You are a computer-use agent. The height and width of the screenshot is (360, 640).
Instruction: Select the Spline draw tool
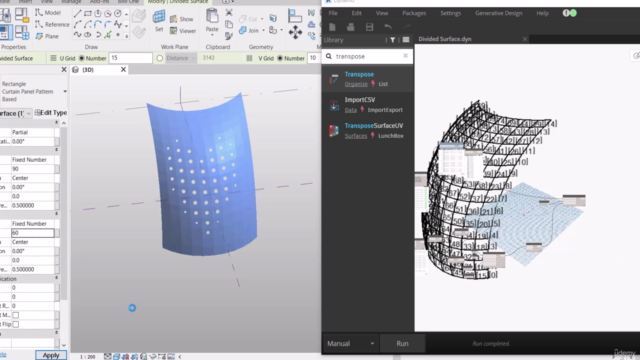(x=78, y=35)
